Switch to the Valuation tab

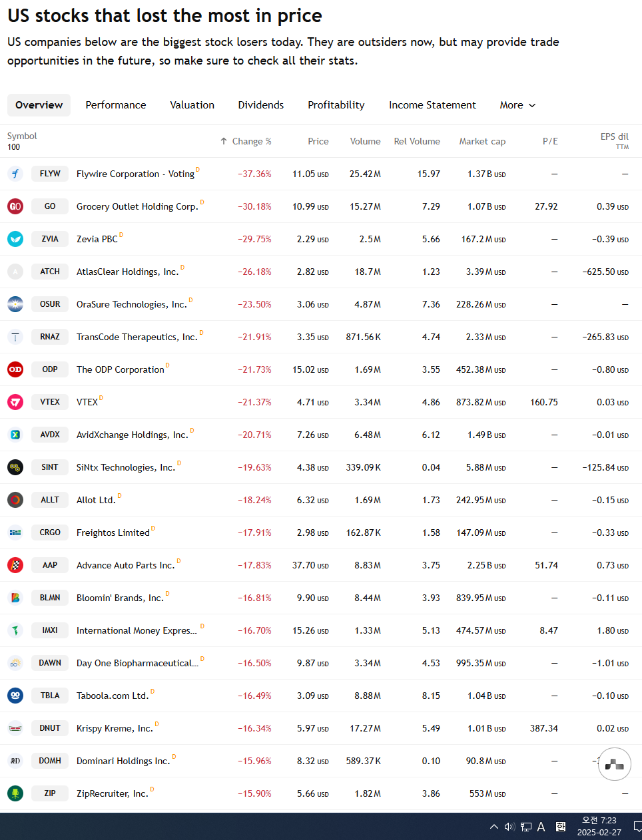[192, 105]
